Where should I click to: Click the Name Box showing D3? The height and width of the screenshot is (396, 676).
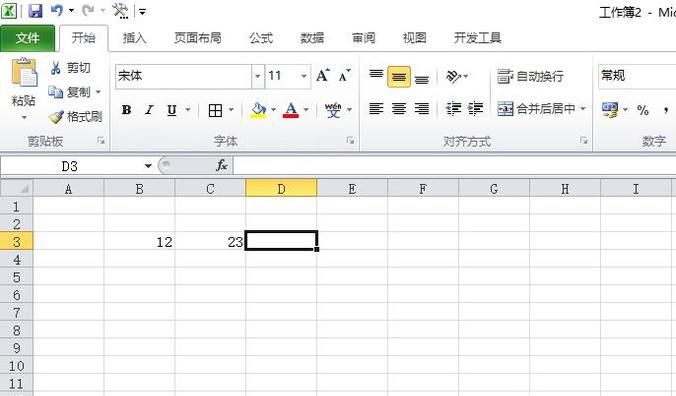pos(70,166)
